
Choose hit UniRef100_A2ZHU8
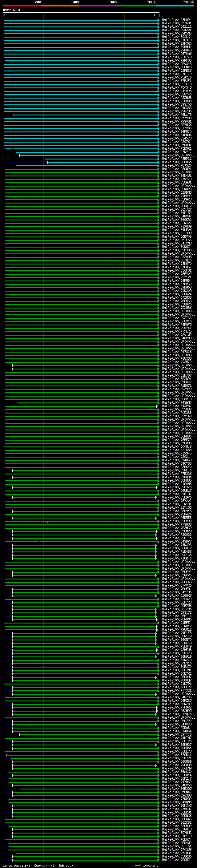pos(176,98)
